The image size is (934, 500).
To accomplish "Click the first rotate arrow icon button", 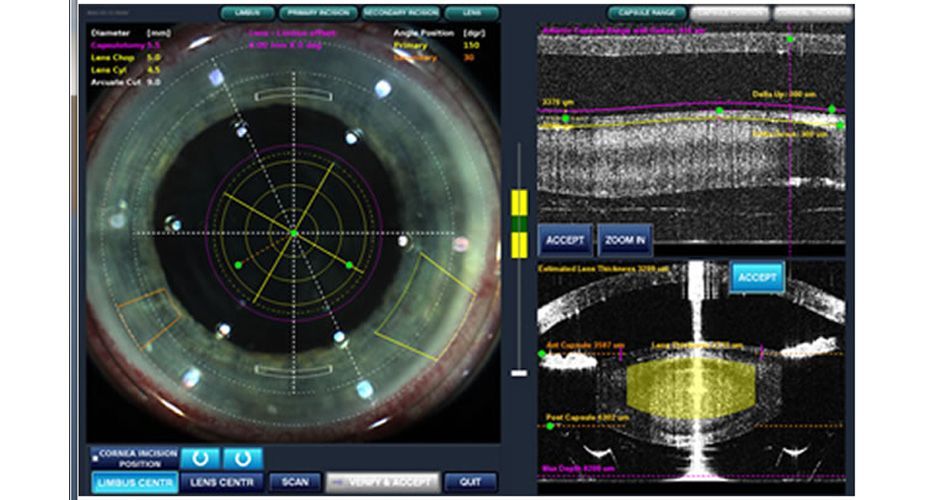I will [200, 458].
